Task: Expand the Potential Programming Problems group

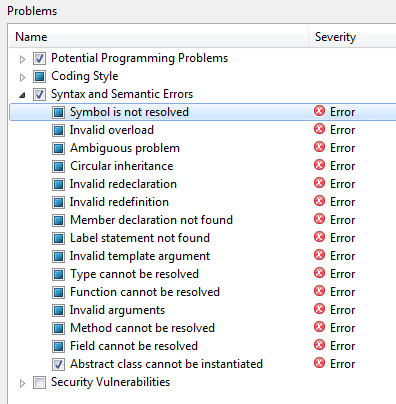Action: tap(22, 59)
